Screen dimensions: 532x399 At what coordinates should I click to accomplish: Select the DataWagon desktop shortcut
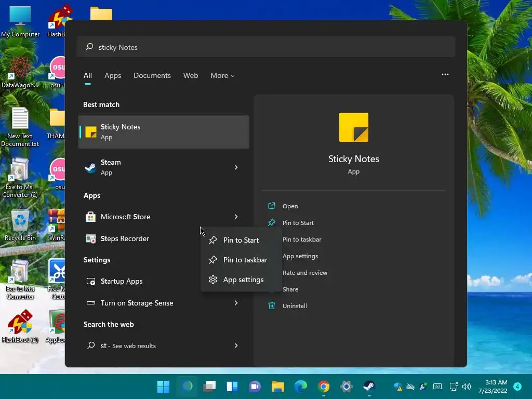(20, 73)
